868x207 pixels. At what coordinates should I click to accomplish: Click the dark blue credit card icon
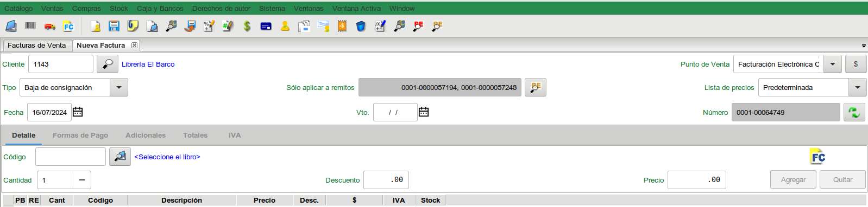266,26
